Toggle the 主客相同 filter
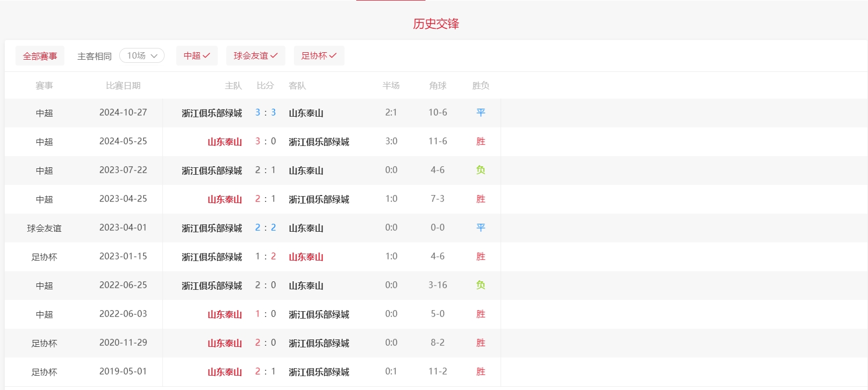The image size is (868, 390). [x=94, y=56]
